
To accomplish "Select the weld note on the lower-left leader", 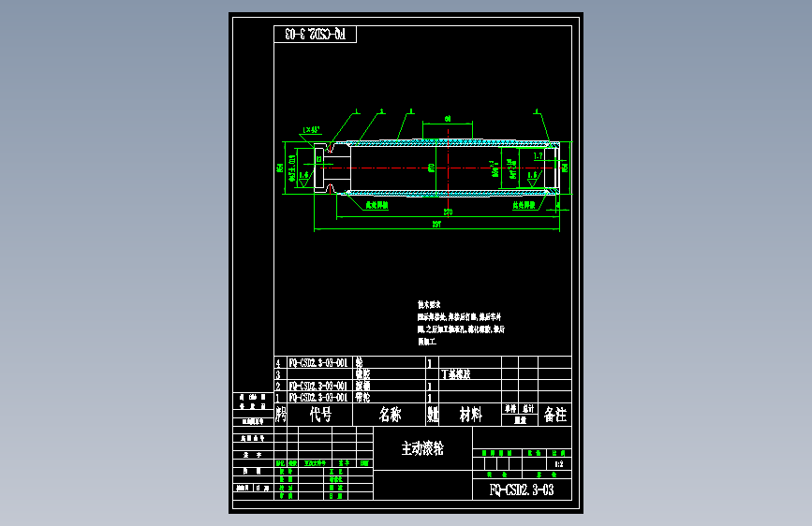I will 376,205.
